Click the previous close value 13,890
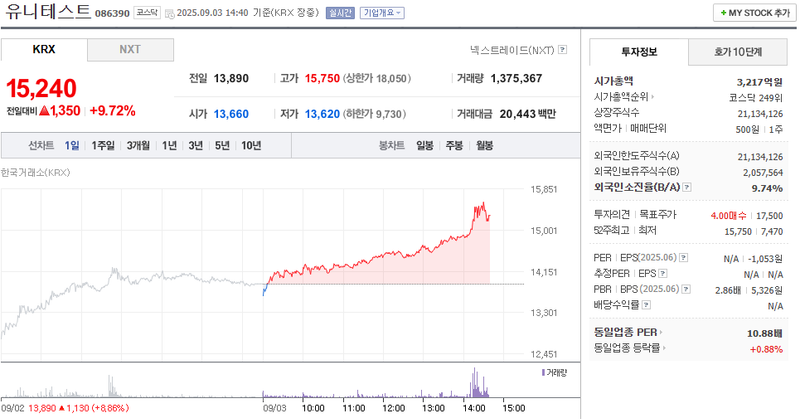This screenshot has height=419, width=800. 231,79
